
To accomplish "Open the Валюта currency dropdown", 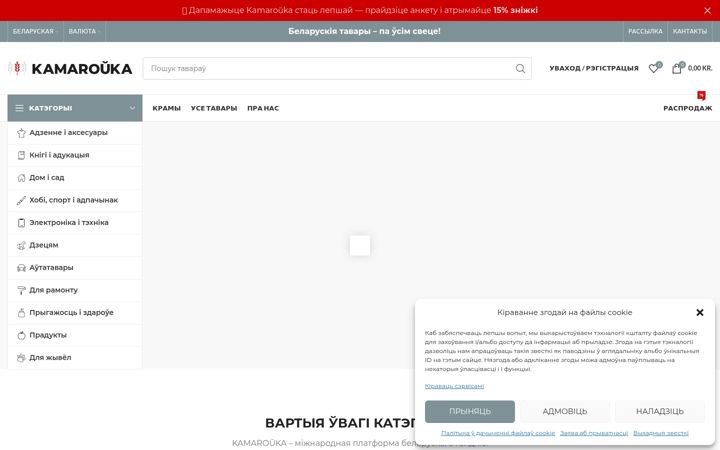I will pyautogui.click(x=84, y=31).
